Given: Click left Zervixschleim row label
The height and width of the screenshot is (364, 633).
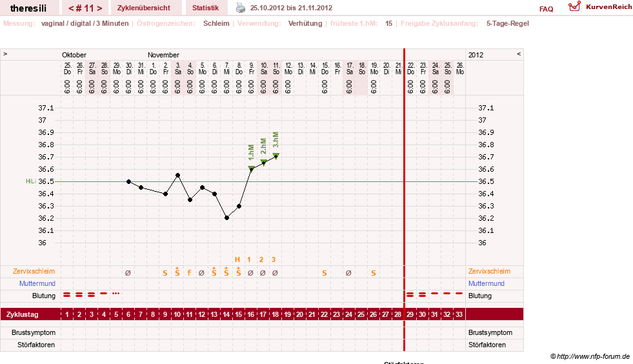Looking at the screenshot, I should point(34,272).
